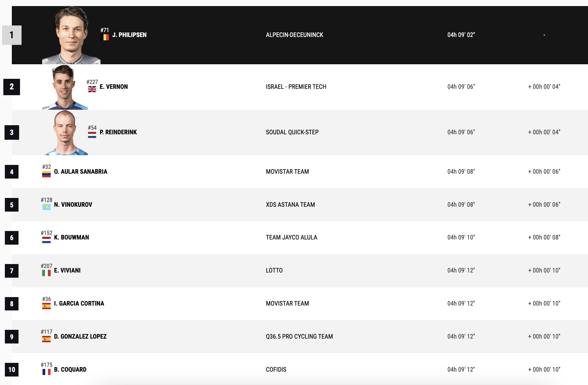The image size is (588, 385).
Task: Click the Spanish flag beside I. Garcia Cortina
Action: 46,306
